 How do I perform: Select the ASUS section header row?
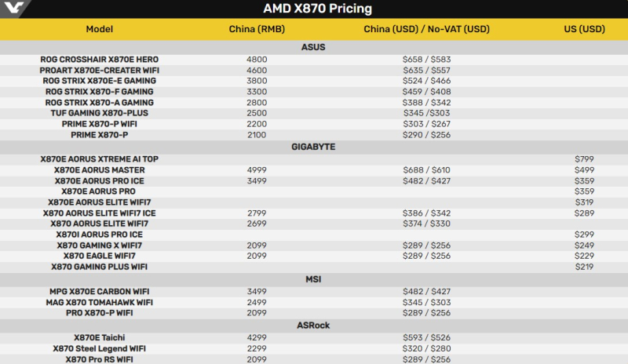[x=313, y=47]
